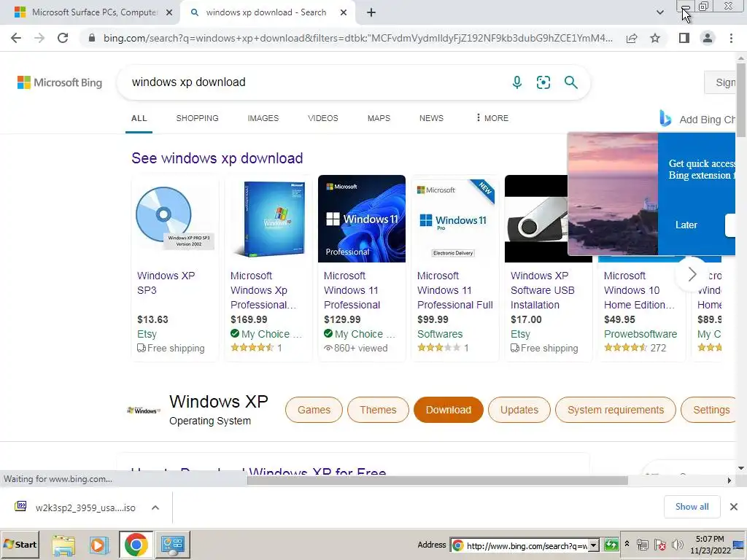747x560 pixels.
Task: Open a new Chrome tab
Action: (x=371, y=13)
